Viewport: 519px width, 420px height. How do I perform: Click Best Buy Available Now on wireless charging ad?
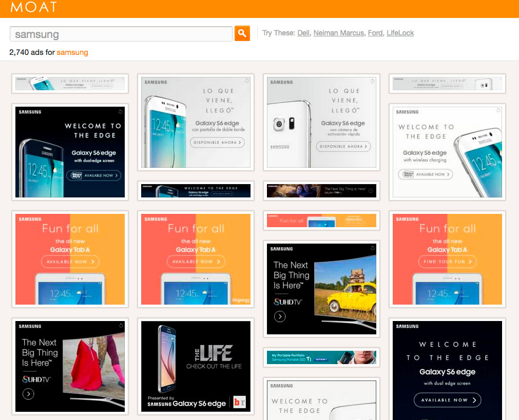pos(426,174)
